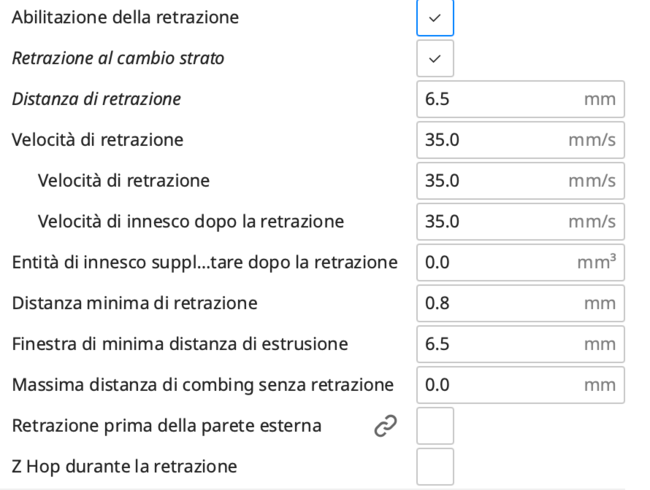
Task: Click Massima distanza di combing senza retrazione label
Action: 202,385
